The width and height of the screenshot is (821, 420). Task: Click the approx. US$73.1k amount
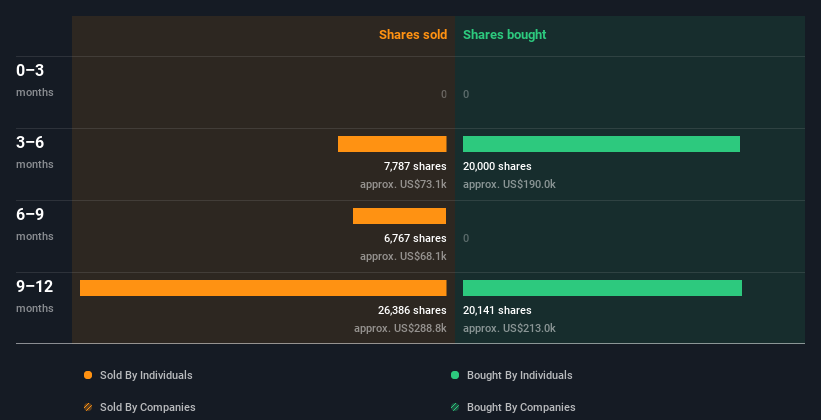[x=403, y=184]
